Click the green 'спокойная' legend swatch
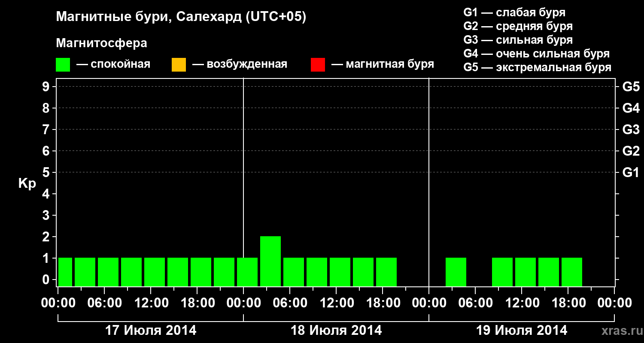Image resolution: width=644 pixels, height=343 pixels. 63,65
